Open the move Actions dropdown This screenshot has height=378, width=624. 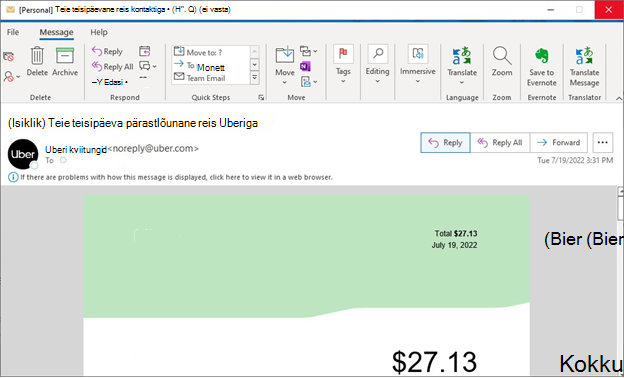308,82
